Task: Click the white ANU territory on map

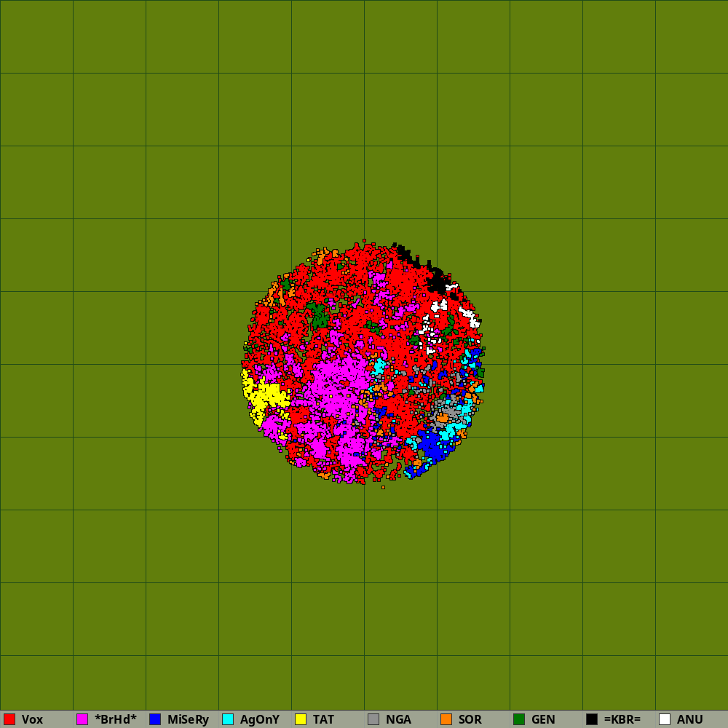Action: [x=439, y=306]
